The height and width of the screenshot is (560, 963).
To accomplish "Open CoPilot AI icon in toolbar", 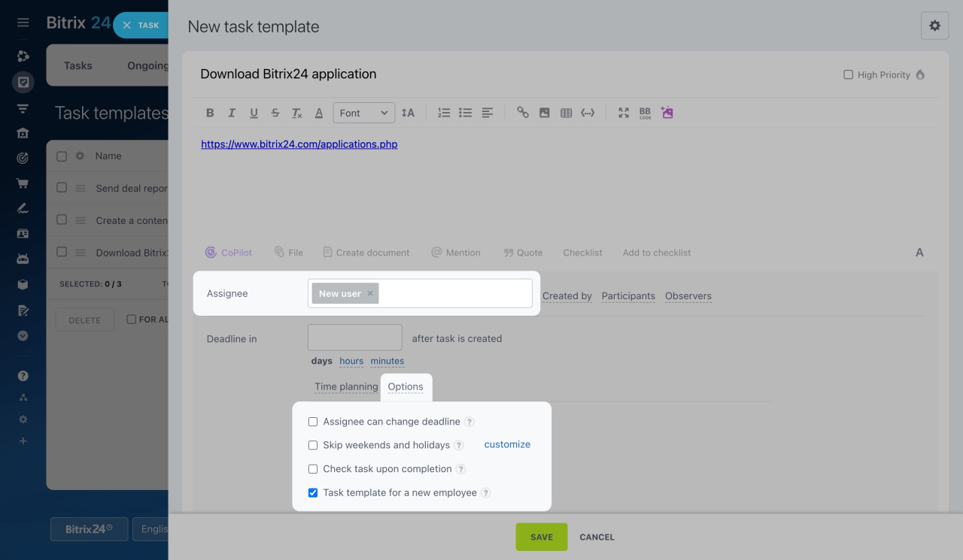I will click(x=667, y=113).
